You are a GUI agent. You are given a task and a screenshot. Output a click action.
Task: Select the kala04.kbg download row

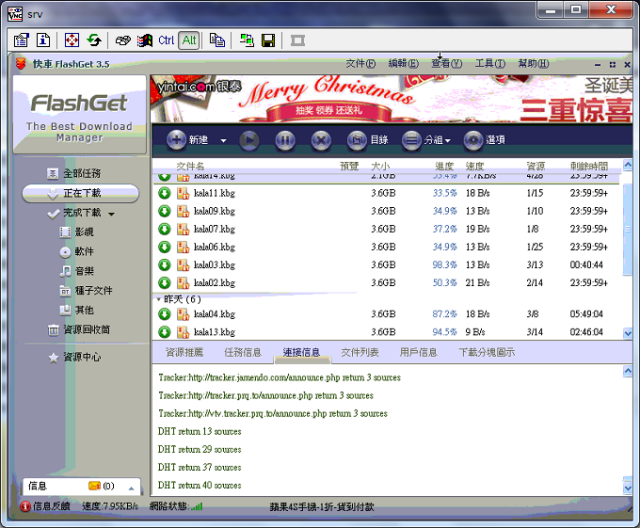(385, 314)
